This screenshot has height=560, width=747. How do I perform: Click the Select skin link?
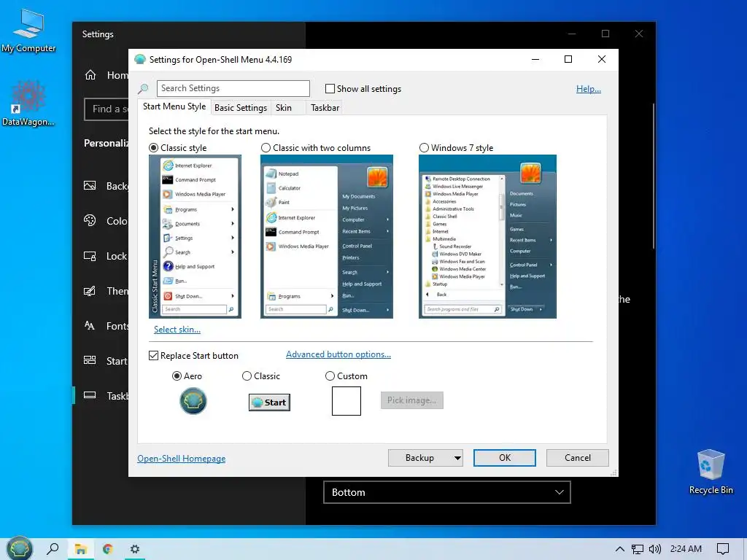[x=177, y=330]
